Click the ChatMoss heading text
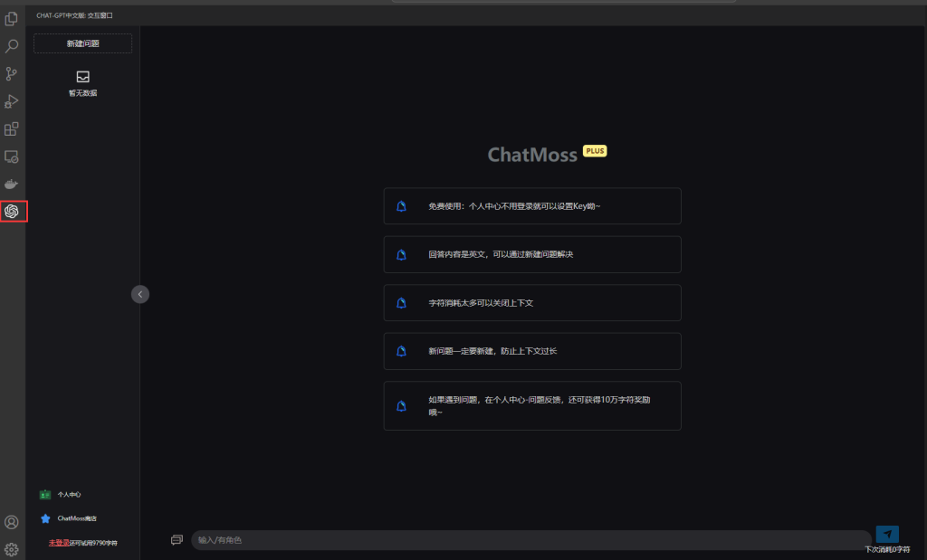This screenshot has height=560, width=927. tap(532, 155)
